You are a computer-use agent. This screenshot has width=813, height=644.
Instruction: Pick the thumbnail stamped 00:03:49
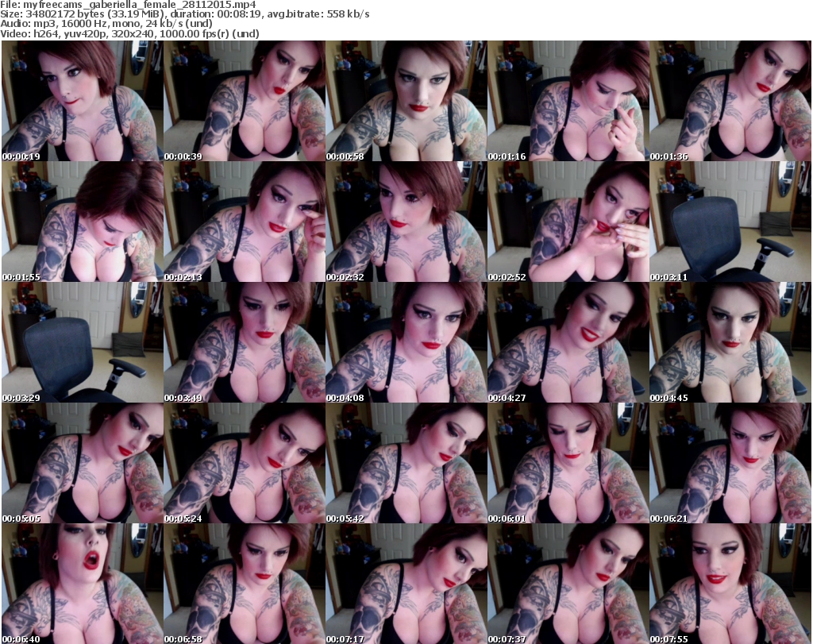click(x=245, y=343)
